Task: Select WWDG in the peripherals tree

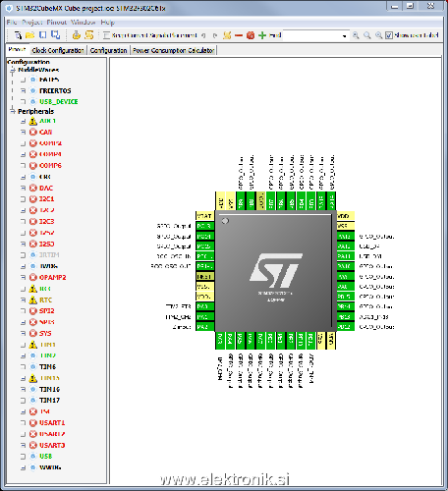Action: (50, 467)
